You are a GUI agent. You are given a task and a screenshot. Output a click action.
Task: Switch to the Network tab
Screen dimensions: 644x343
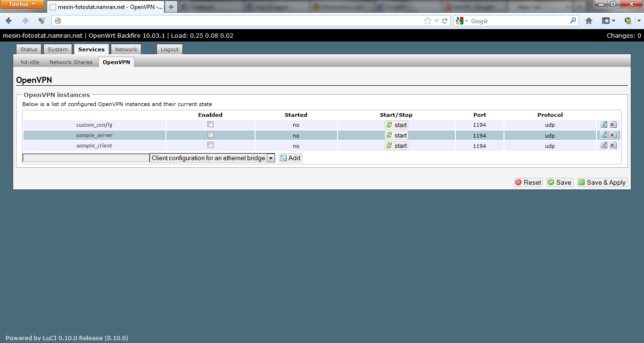[126, 49]
